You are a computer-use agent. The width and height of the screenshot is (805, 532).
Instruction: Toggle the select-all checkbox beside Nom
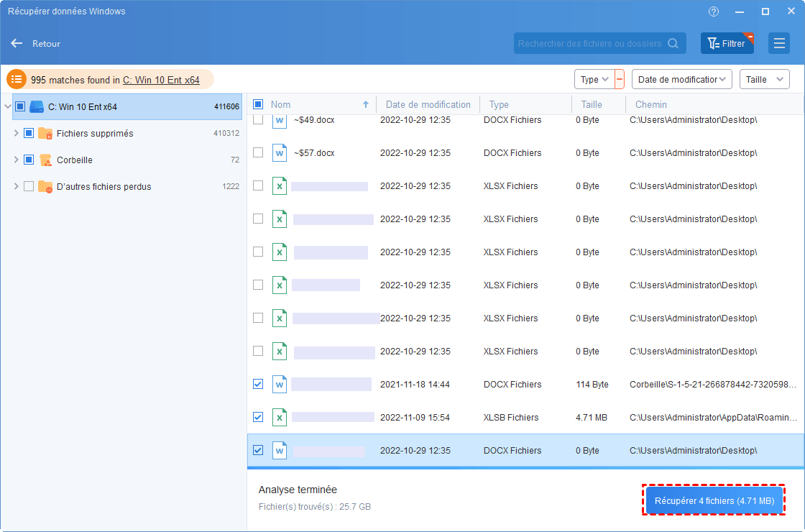pyautogui.click(x=258, y=104)
